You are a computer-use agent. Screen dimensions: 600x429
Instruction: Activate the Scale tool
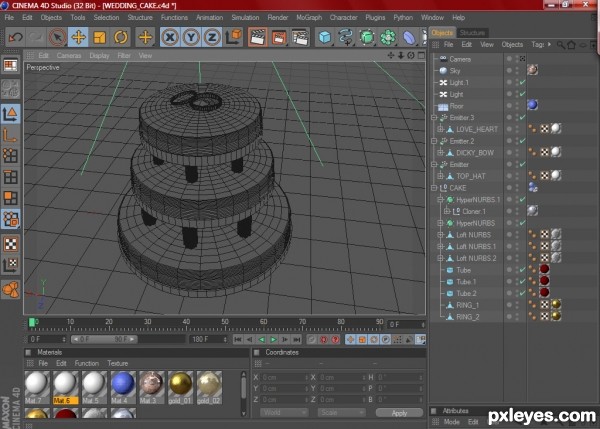[x=99, y=37]
